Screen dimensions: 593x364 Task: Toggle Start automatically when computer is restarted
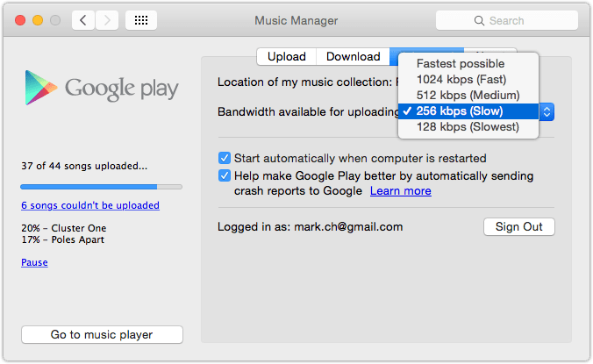coord(225,158)
